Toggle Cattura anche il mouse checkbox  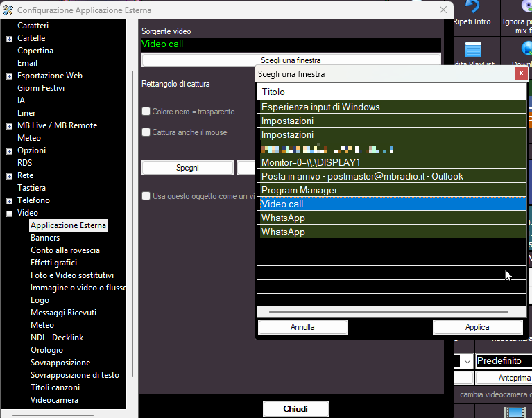146,132
